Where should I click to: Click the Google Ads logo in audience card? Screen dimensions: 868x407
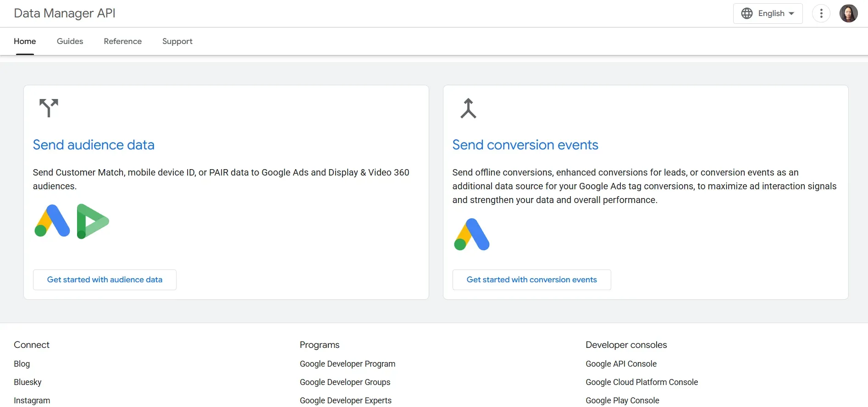tap(52, 221)
